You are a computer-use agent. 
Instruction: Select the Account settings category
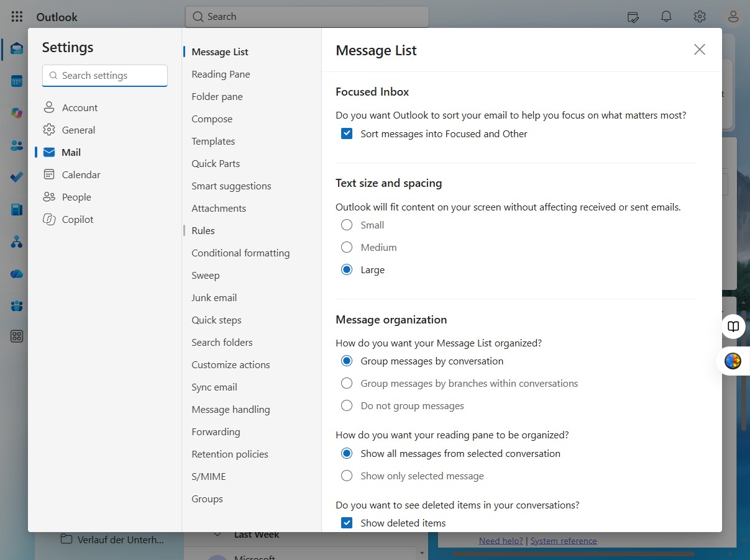80,107
